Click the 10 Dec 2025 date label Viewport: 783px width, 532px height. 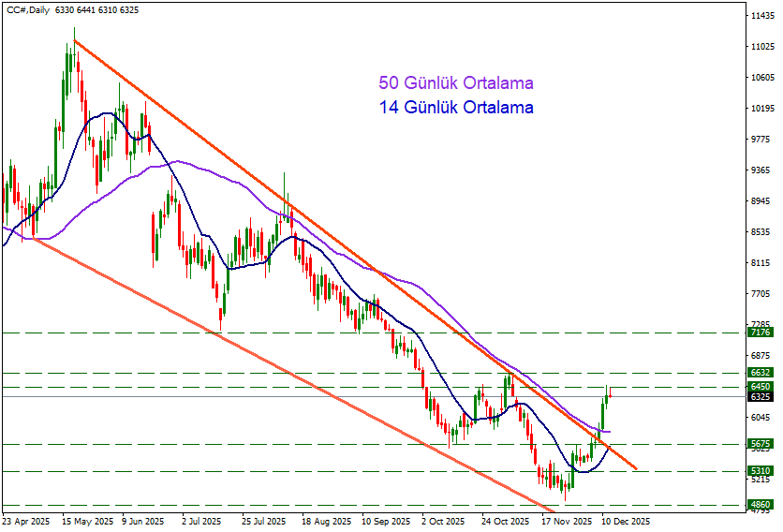coord(625,521)
